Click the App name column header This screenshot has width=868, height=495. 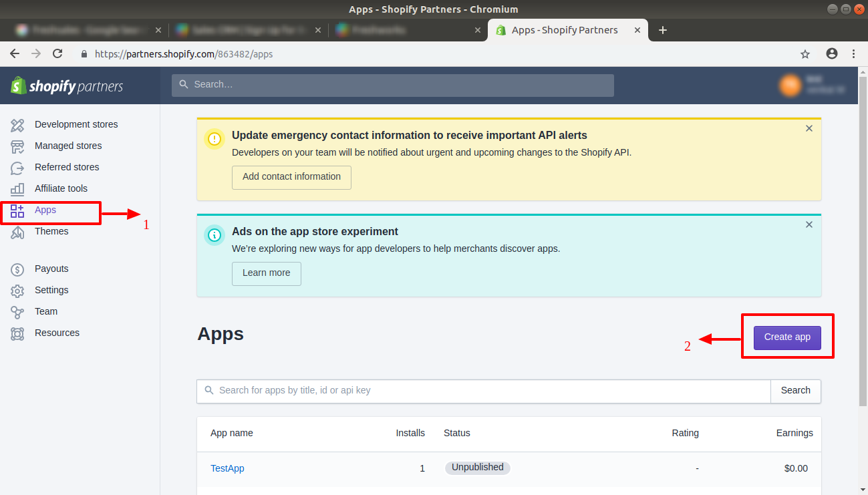click(x=232, y=433)
